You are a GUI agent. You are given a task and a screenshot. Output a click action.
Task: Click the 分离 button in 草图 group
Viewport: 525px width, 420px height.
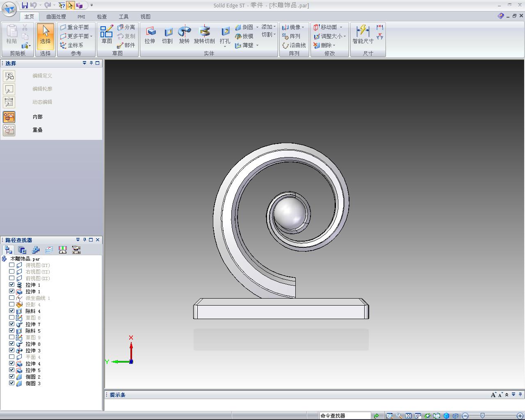pyautogui.click(x=126, y=27)
